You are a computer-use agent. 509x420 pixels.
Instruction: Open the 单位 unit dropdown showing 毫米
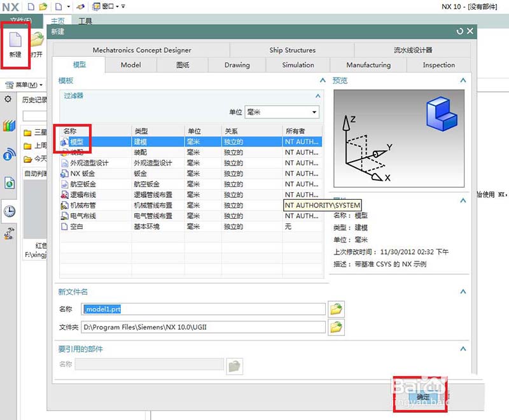point(282,112)
